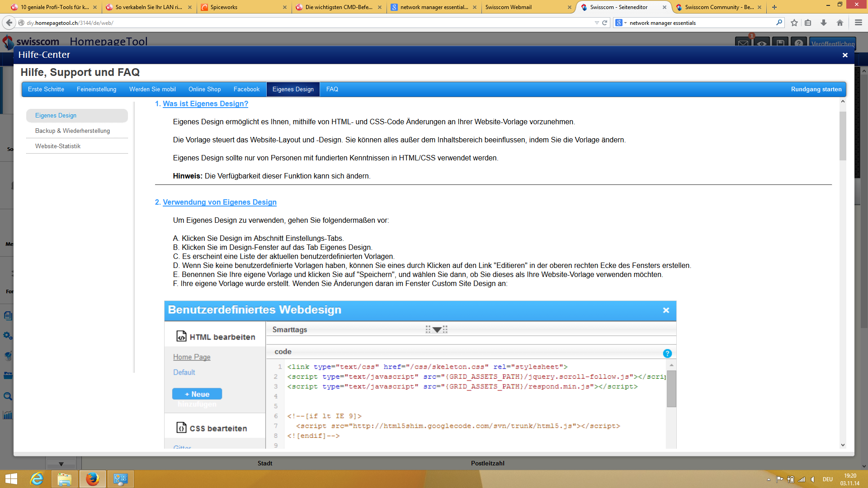868x488 pixels.
Task: Switch to the FAQ tab
Action: click(332, 89)
